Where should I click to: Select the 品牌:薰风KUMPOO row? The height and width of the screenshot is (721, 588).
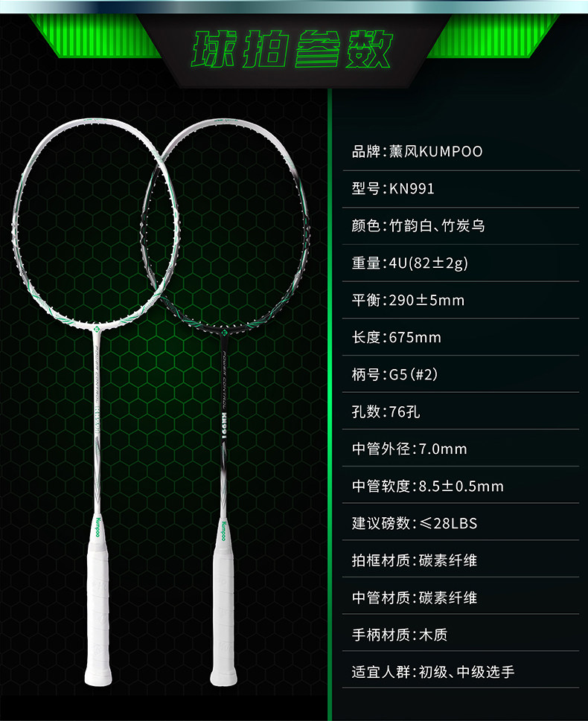(x=461, y=151)
